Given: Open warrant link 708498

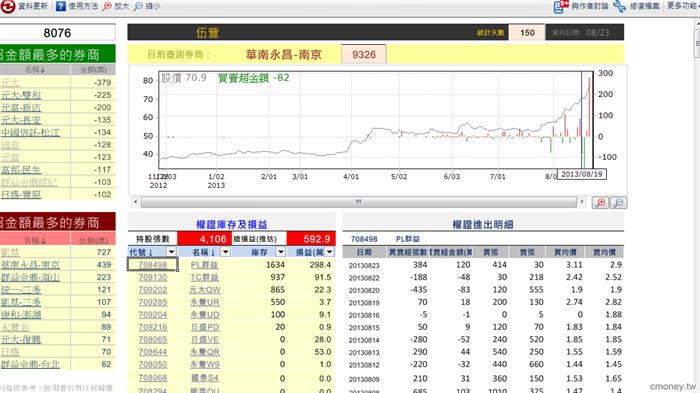Looking at the screenshot, I should (x=153, y=265).
